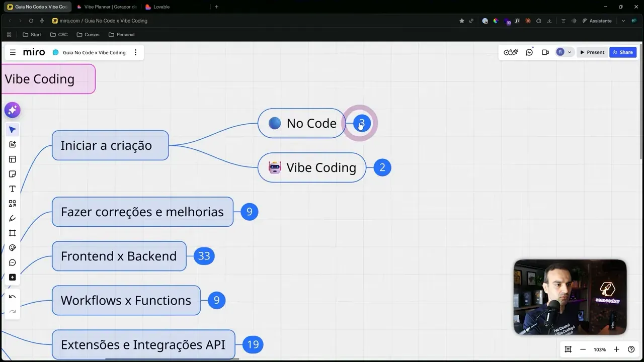
Task: Open the shapes tool
Action: (x=12, y=203)
